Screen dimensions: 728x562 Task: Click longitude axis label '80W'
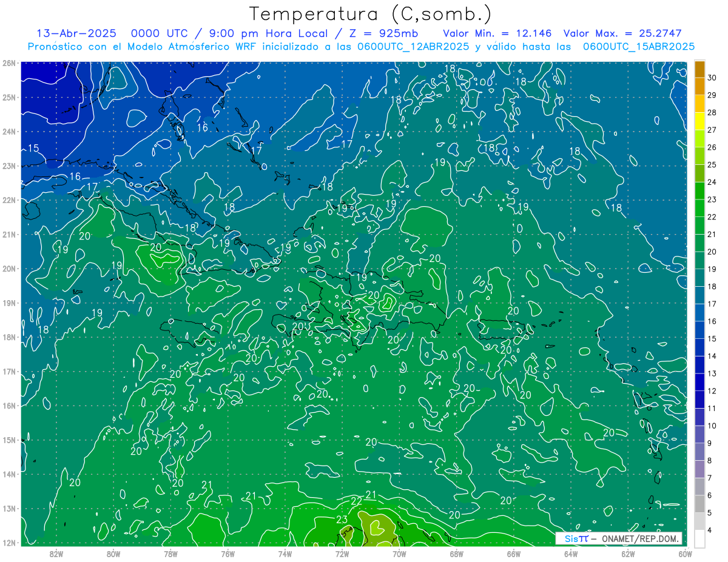(x=113, y=553)
